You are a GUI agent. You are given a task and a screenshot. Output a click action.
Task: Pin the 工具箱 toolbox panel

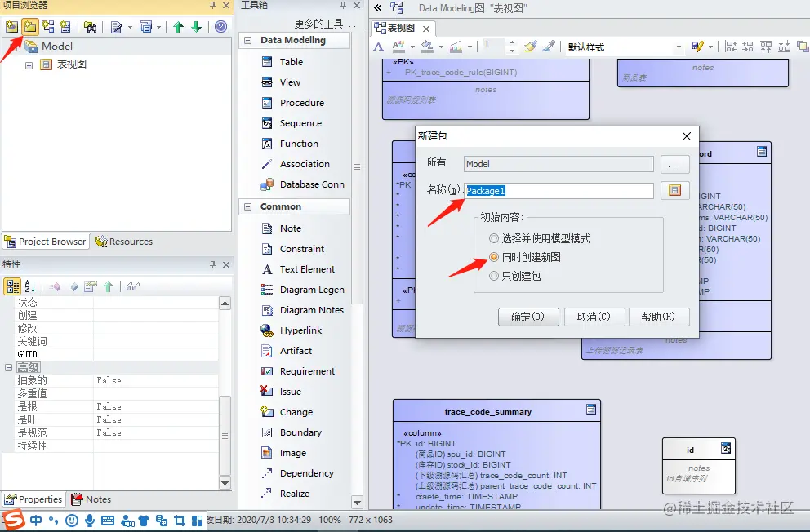[343, 5]
